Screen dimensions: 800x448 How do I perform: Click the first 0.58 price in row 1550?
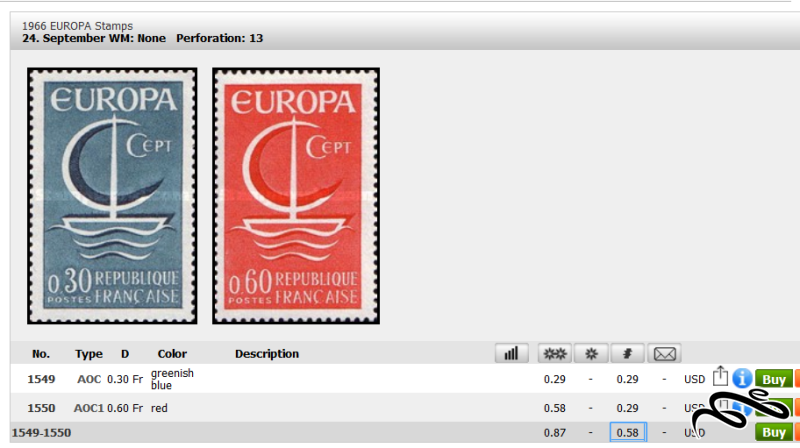pos(555,408)
